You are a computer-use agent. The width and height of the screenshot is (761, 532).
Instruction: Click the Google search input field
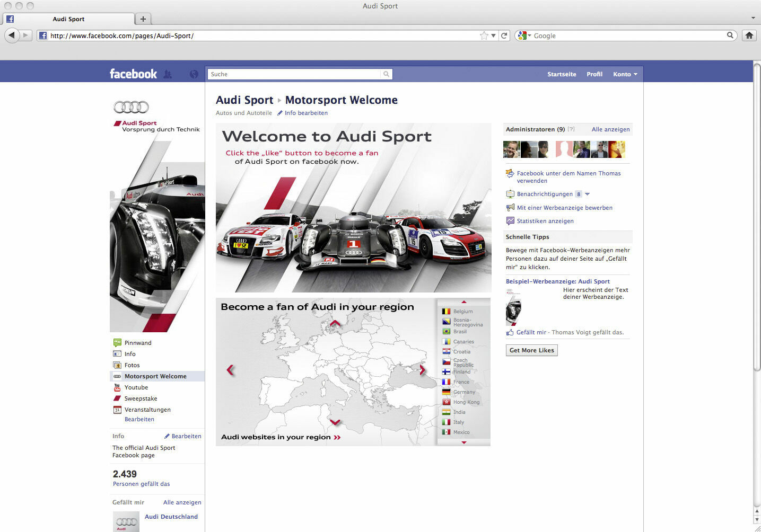628,36
